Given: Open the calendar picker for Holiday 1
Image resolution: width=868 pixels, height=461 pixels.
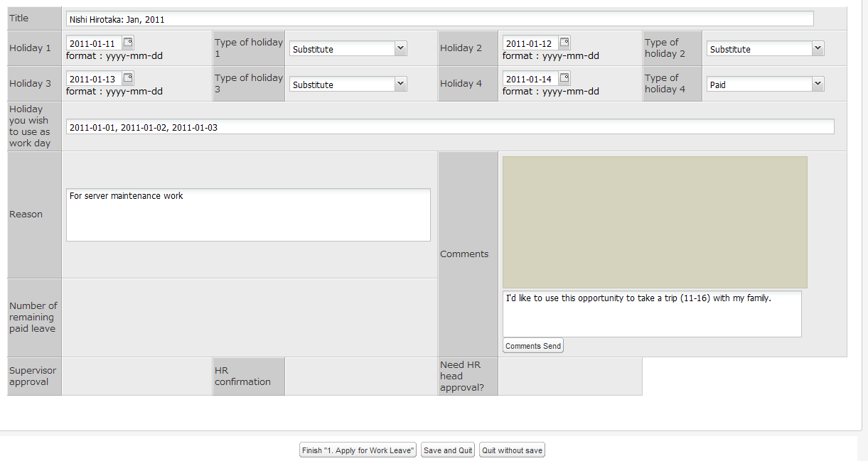Looking at the screenshot, I should 127,42.
